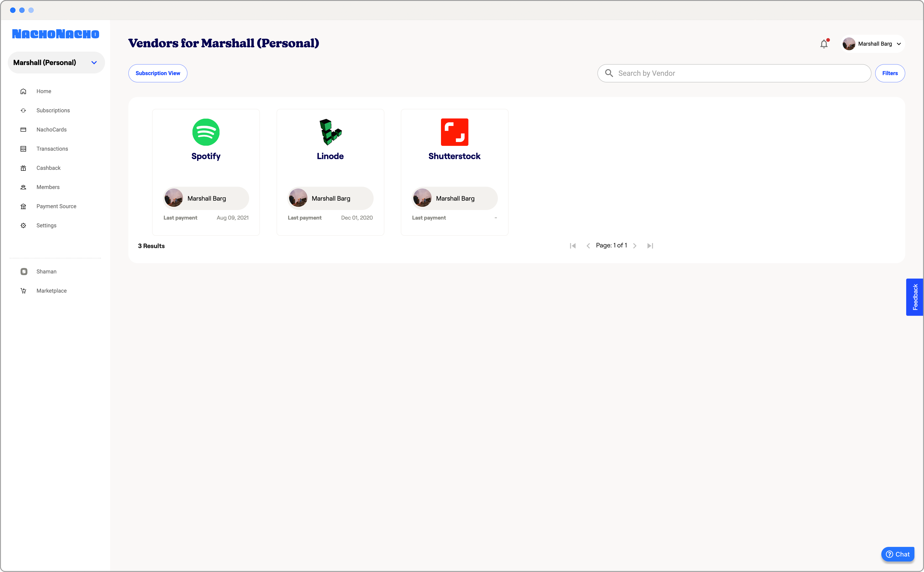Click Marshall Barg name on Shutterstock card
The image size is (924, 572).
[x=455, y=199]
